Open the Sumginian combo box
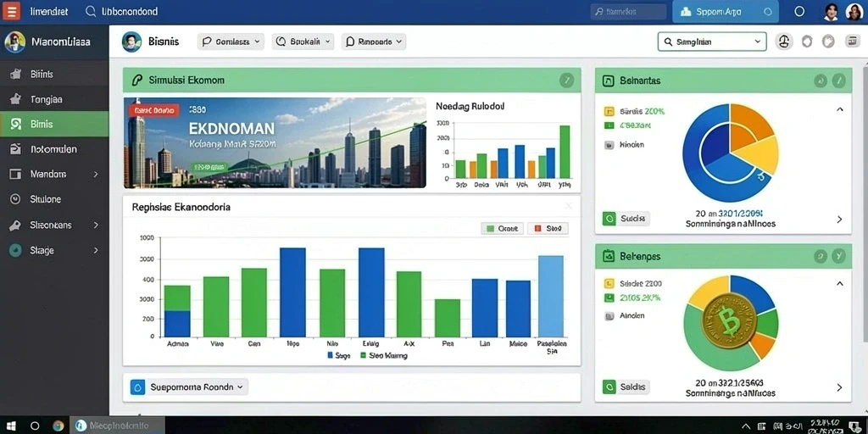 tap(712, 42)
